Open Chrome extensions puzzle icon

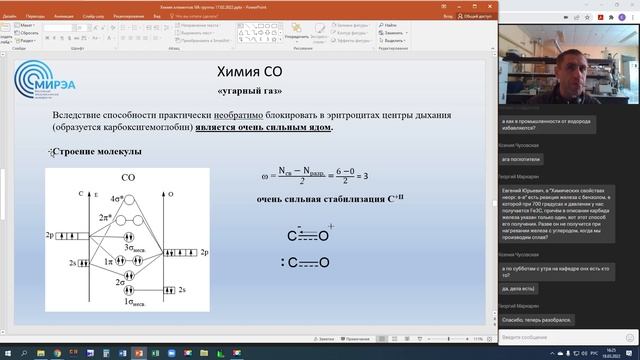611,18
